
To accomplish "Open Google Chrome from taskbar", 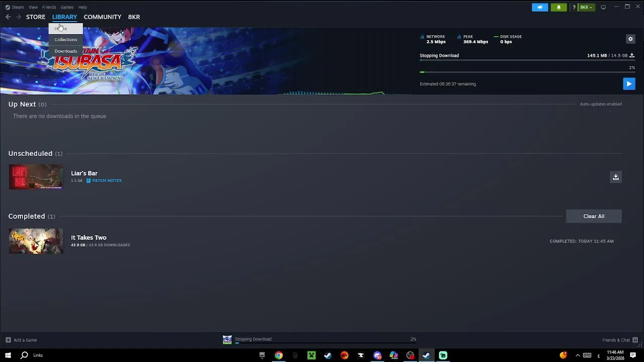I will [x=279, y=355].
